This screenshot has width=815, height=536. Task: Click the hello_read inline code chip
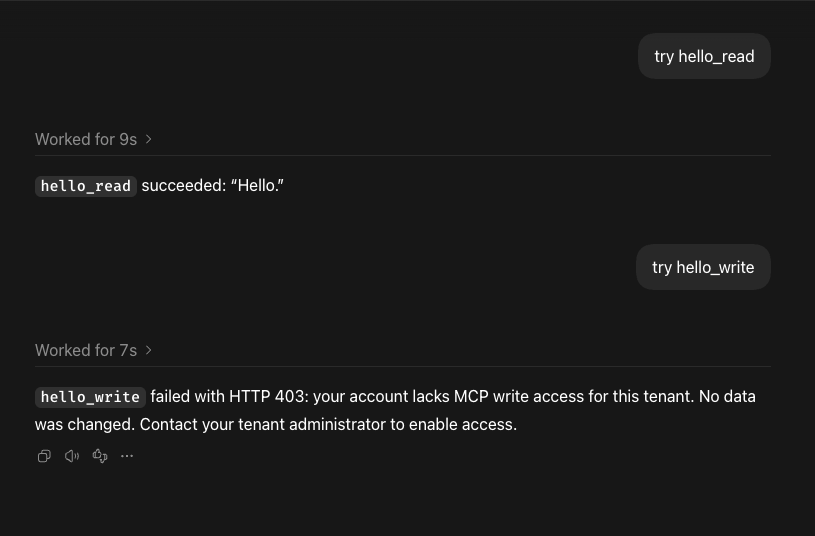(x=86, y=186)
